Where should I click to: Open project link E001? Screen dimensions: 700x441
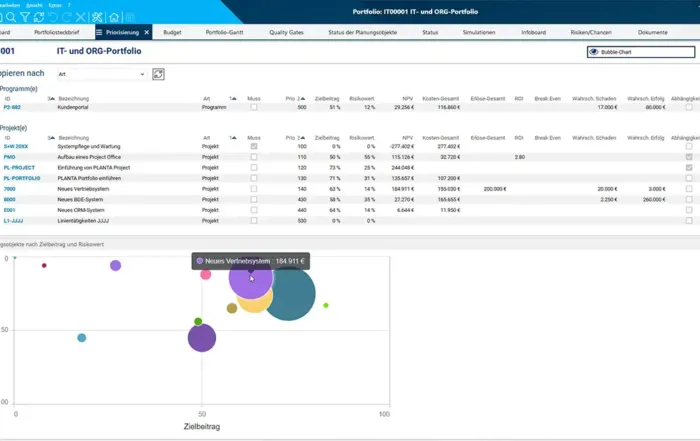9,210
